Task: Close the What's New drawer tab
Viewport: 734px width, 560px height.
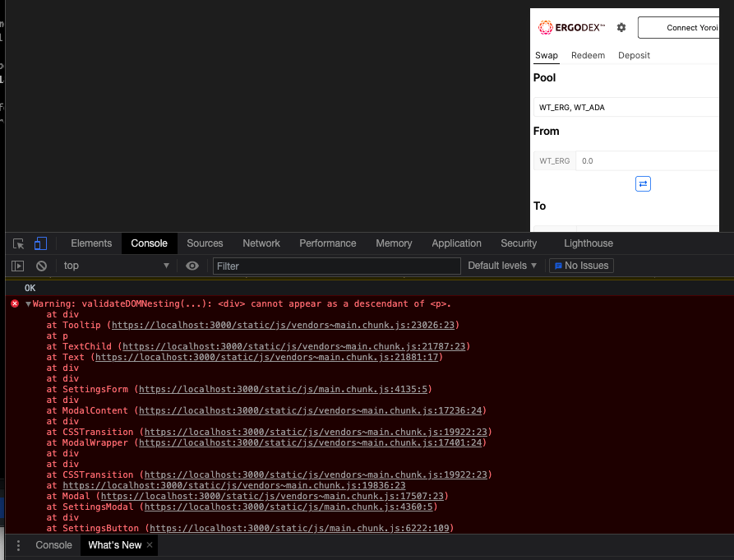Action: 150,544
